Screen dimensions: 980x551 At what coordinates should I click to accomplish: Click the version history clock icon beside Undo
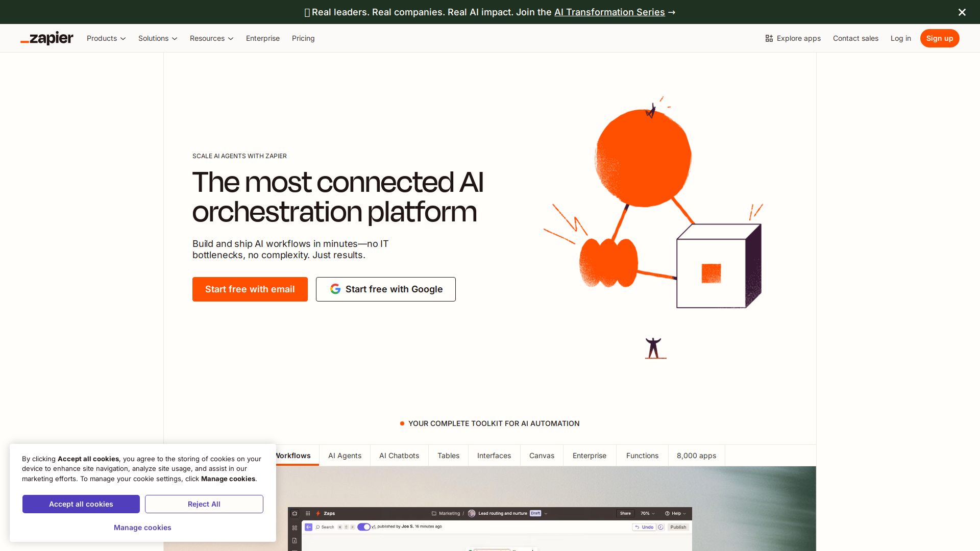pyautogui.click(x=661, y=527)
